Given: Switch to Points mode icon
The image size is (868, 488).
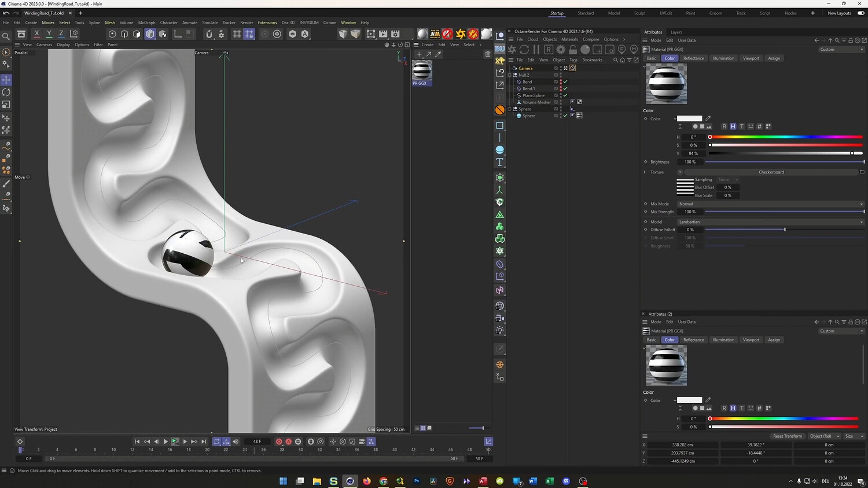Looking at the screenshot, I should 112,34.
